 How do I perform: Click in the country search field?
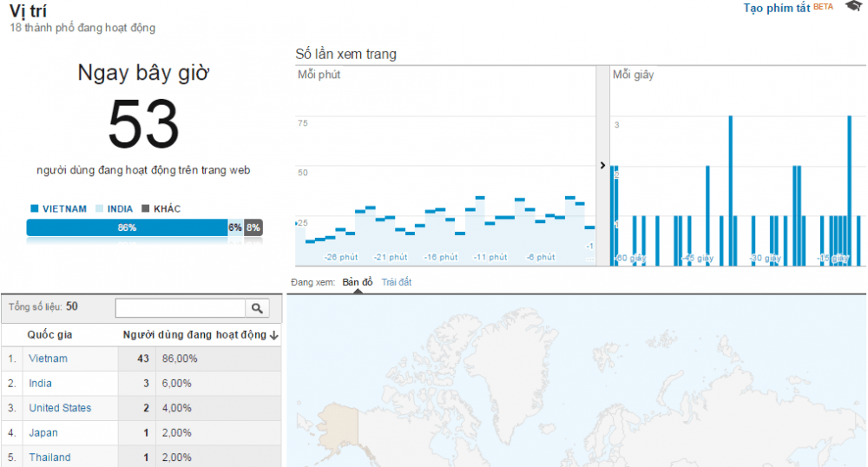tap(180, 308)
